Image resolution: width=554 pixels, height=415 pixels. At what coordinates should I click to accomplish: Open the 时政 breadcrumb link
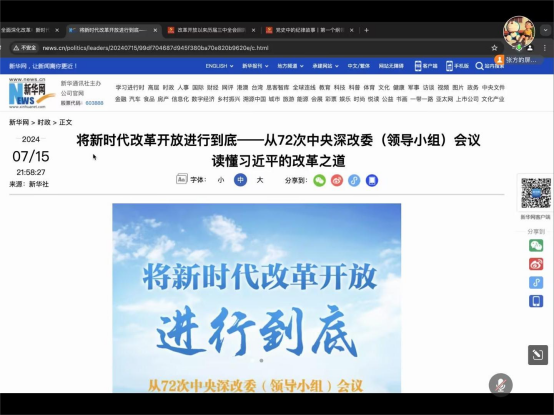[44, 123]
